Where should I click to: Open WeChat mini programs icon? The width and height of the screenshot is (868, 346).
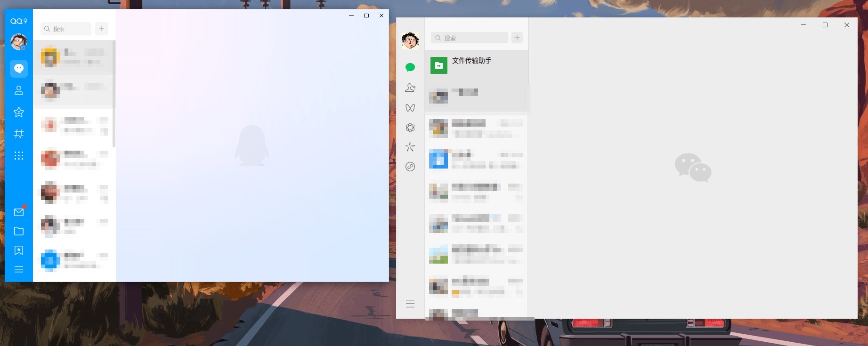tap(410, 167)
